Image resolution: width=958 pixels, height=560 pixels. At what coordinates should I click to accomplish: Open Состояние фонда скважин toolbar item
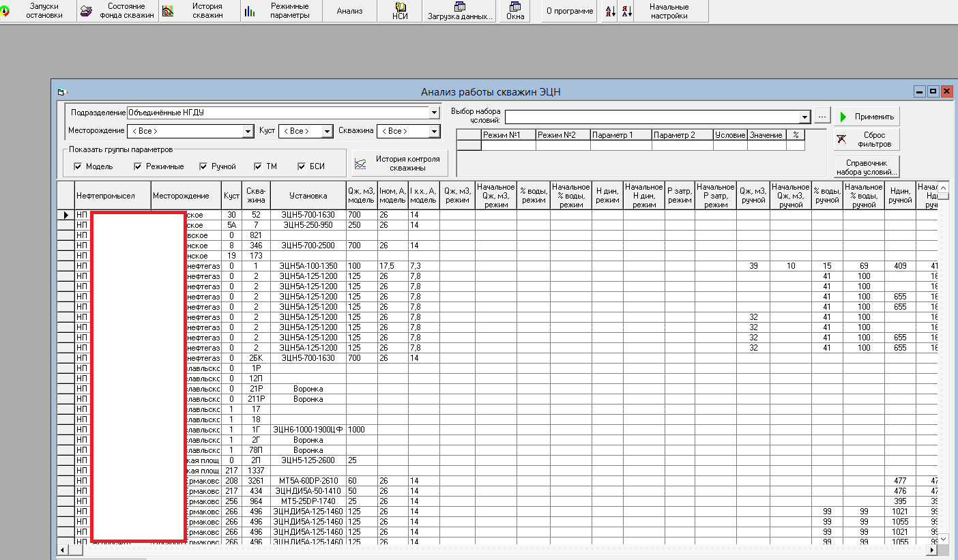tap(118, 11)
